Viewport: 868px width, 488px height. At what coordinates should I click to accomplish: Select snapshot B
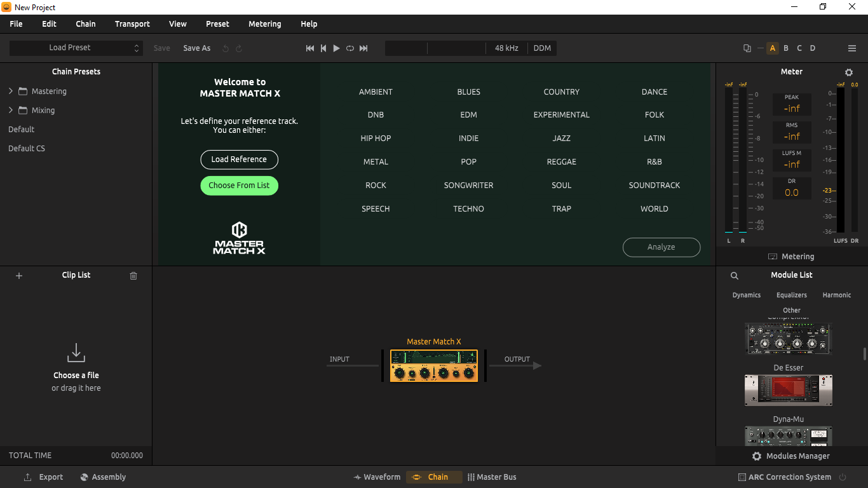[x=786, y=48]
